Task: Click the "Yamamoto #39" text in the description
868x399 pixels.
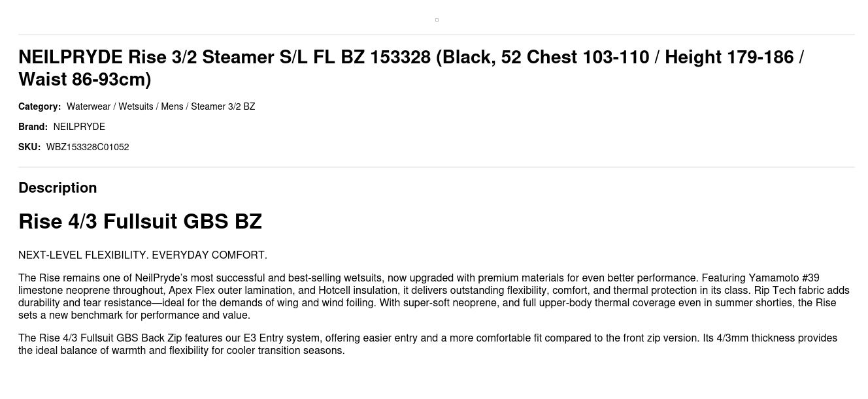Action: (x=784, y=278)
